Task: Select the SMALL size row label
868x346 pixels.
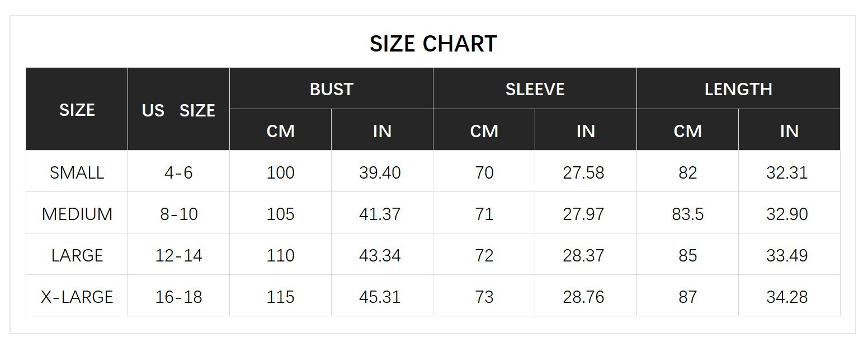Action: tap(77, 172)
